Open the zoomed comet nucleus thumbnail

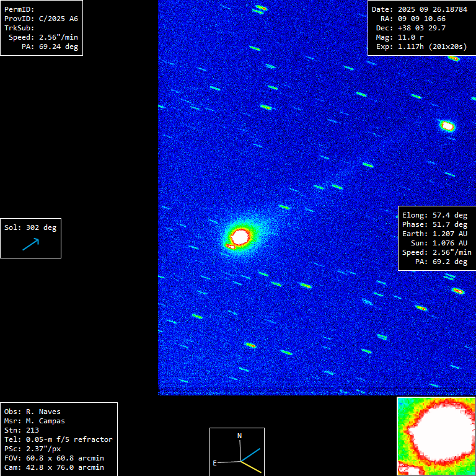[436, 436]
